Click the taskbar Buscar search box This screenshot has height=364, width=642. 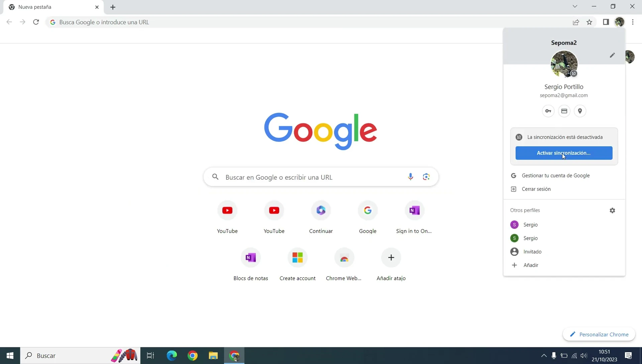pyautogui.click(x=80, y=356)
